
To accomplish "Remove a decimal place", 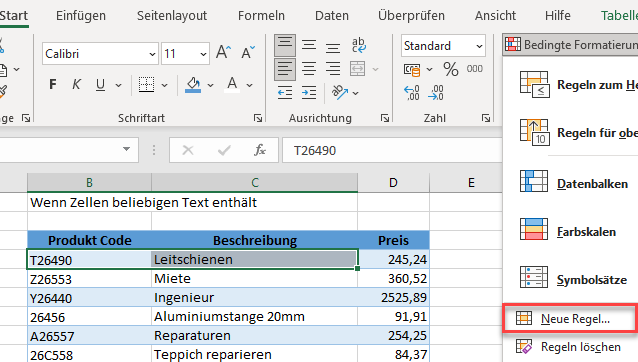I will [435, 93].
